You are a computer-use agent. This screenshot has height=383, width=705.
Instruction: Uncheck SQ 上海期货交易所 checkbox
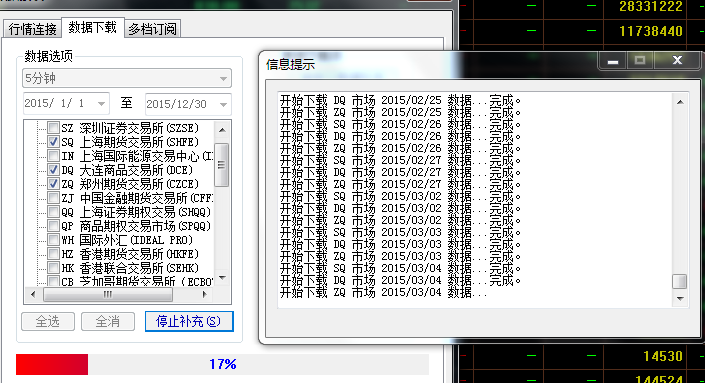pyautogui.click(x=54, y=142)
